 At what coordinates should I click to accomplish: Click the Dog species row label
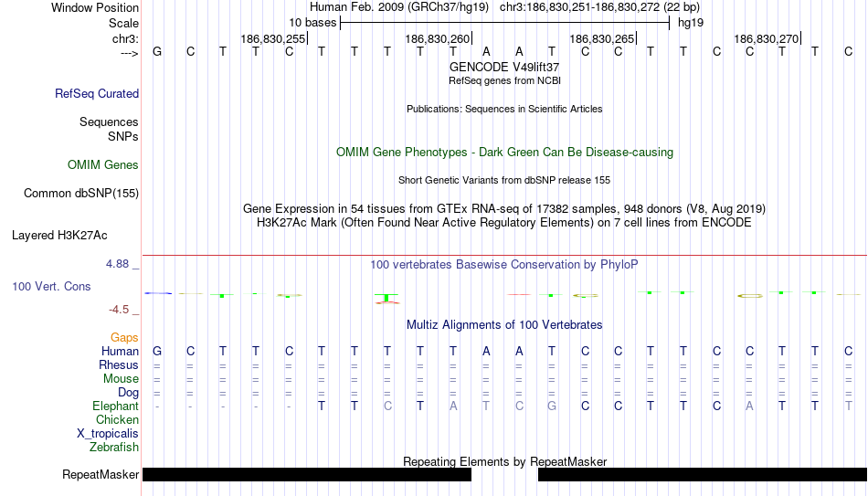[x=129, y=393]
